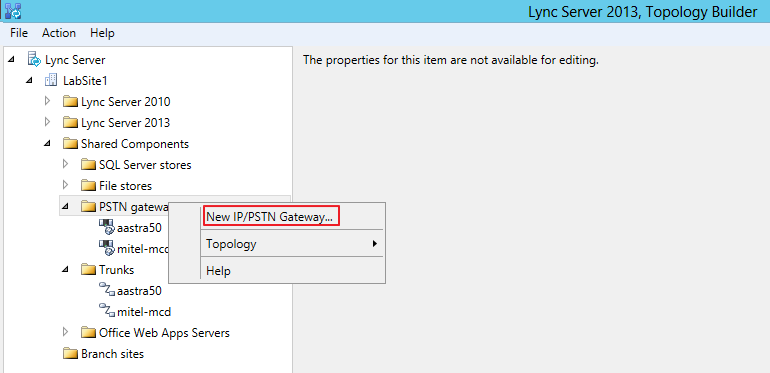770x373 pixels.
Task: Select the Branch sites label
Action: 112,354
